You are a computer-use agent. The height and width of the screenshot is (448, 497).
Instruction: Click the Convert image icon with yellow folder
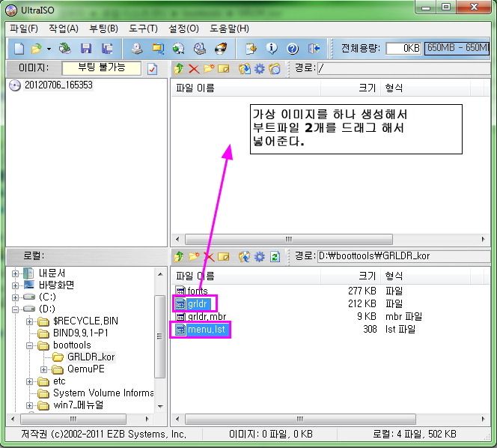(x=158, y=49)
